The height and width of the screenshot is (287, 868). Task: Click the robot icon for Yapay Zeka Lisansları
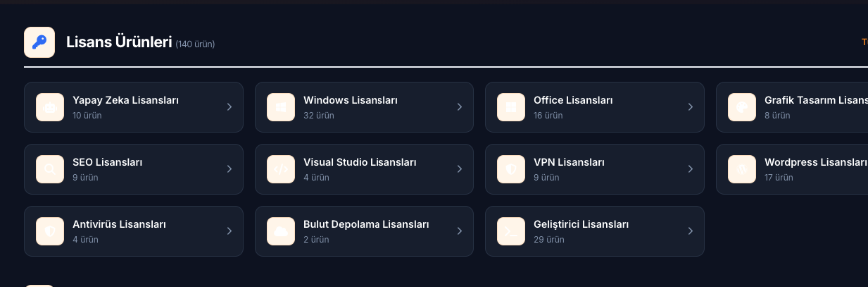point(50,107)
